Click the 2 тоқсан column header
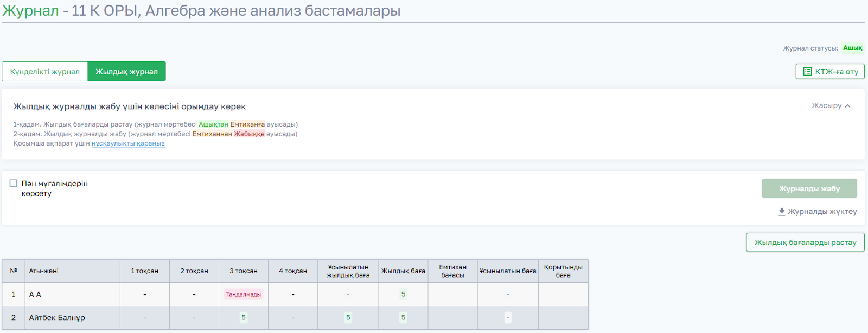 pyautogui.click(x=194, y=271)
